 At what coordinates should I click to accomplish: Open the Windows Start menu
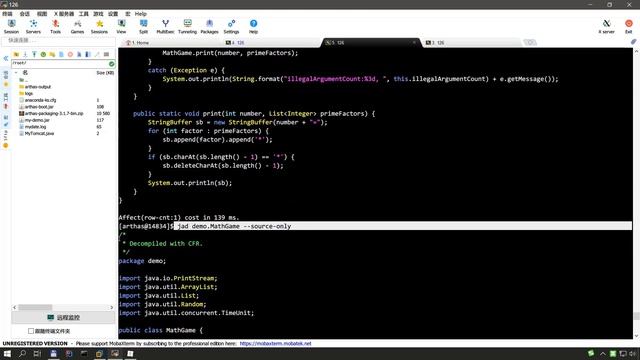[x=7, y=353]
